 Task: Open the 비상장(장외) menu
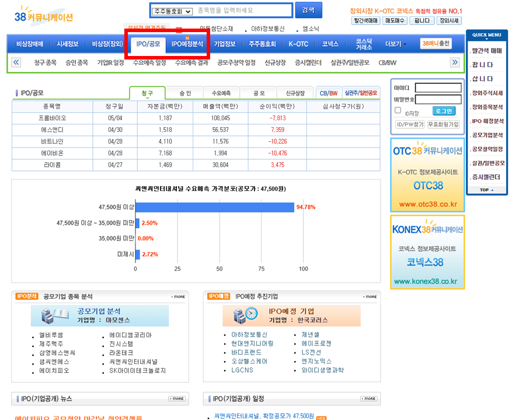107,44
